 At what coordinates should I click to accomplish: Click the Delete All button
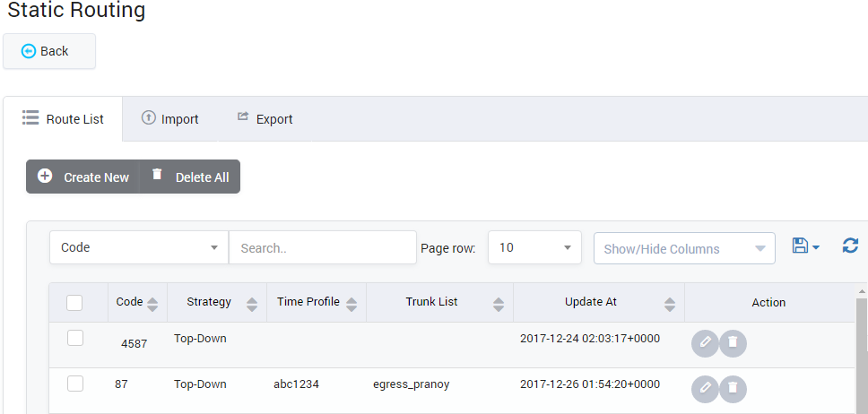190,177
